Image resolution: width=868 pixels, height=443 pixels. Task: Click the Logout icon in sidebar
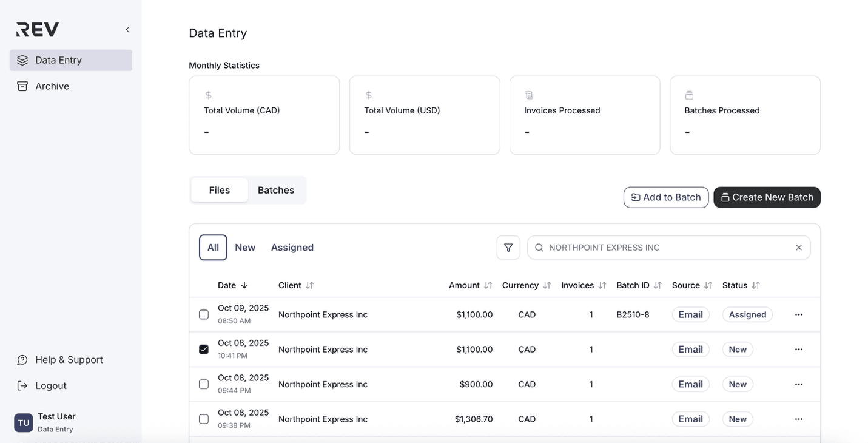(x=22, y=385)
